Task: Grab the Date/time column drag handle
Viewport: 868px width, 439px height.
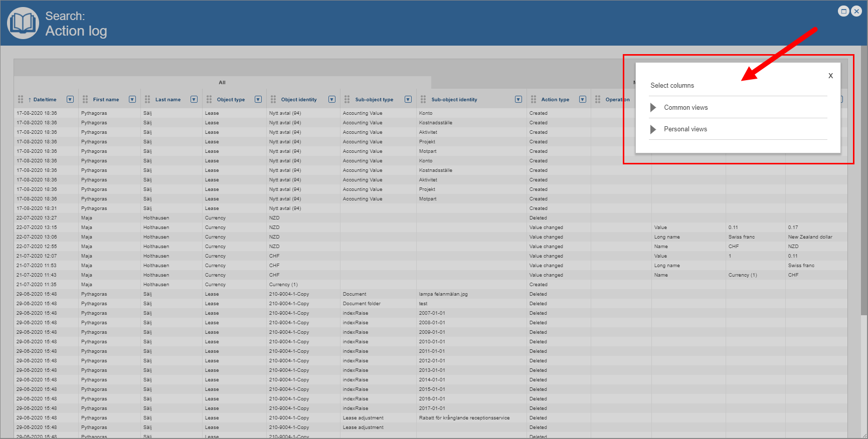Action: point(21,99)
